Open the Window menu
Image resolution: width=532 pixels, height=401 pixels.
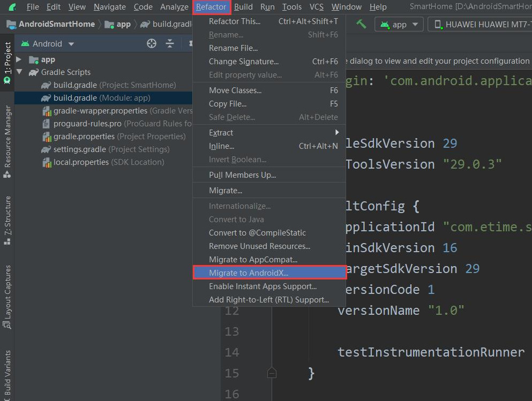tap(347, 7)
